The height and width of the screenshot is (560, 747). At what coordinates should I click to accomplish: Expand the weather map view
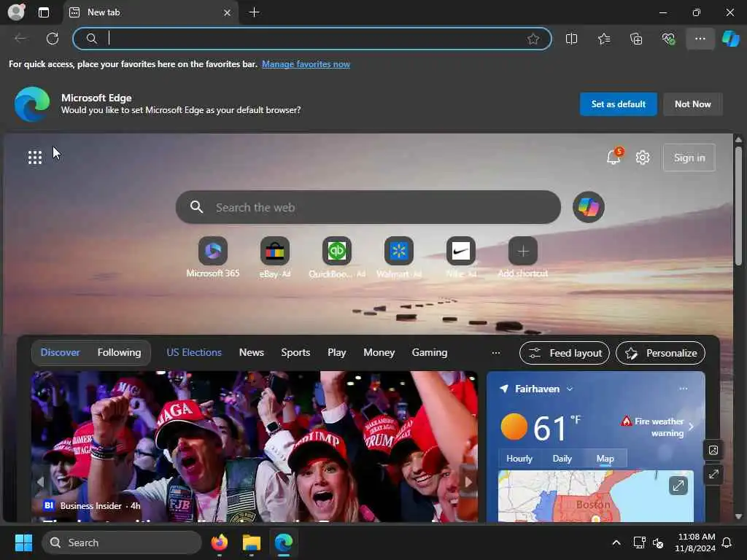click(678, 486)
